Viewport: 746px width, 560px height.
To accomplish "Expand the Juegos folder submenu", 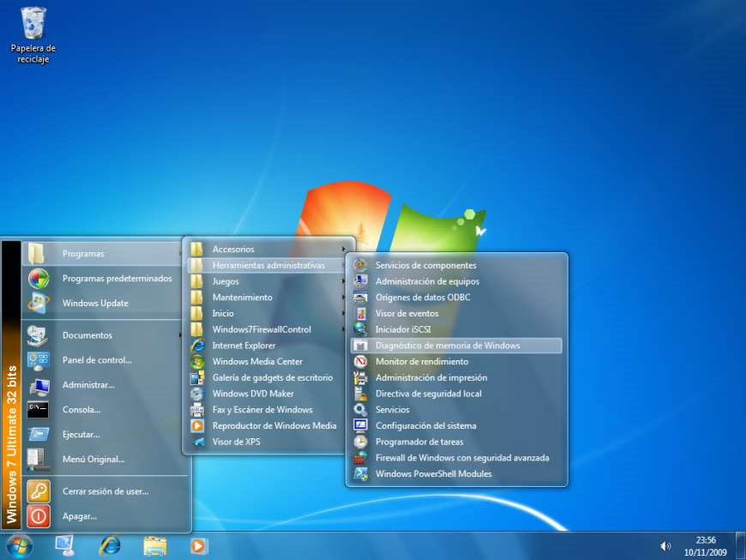I will pyautogui.click(x=226, y=281).
